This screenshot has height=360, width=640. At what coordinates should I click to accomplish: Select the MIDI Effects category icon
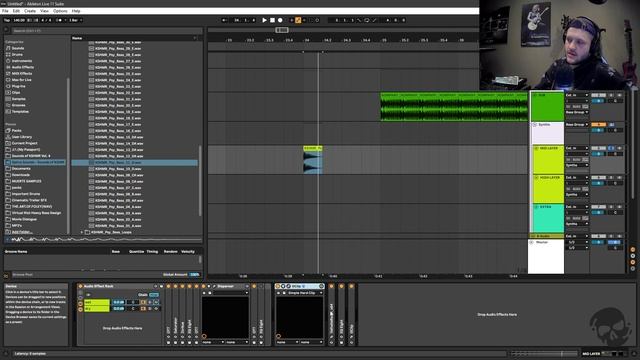tap(8, 73)
